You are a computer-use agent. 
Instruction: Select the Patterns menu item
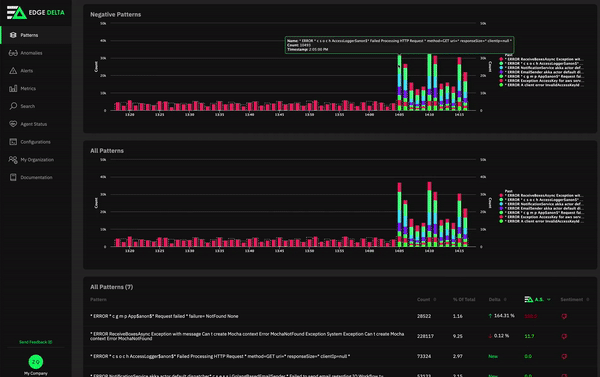(x=29, y=35)
